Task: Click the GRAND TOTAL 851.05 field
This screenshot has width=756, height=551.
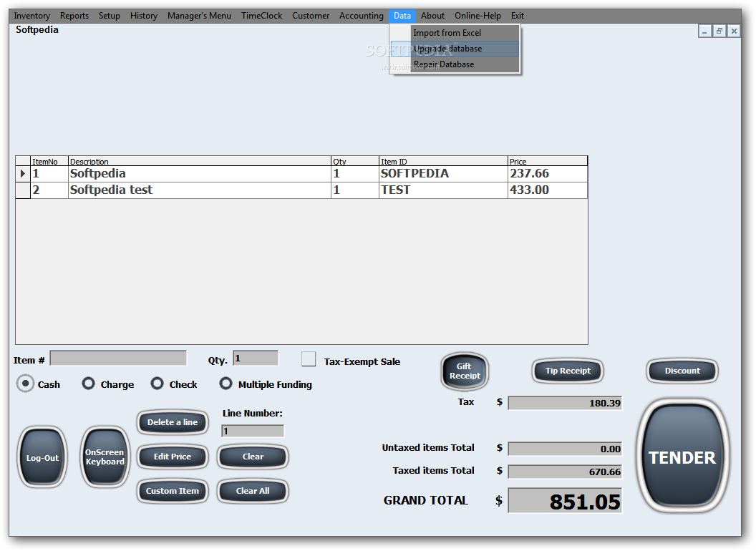Action: (x=565, y=501)
